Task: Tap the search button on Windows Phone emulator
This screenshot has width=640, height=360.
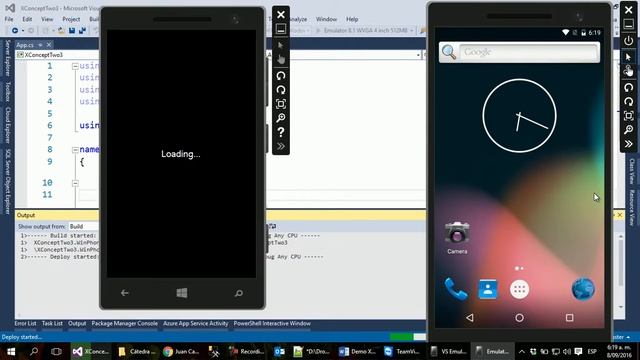Action: point(239,293)
